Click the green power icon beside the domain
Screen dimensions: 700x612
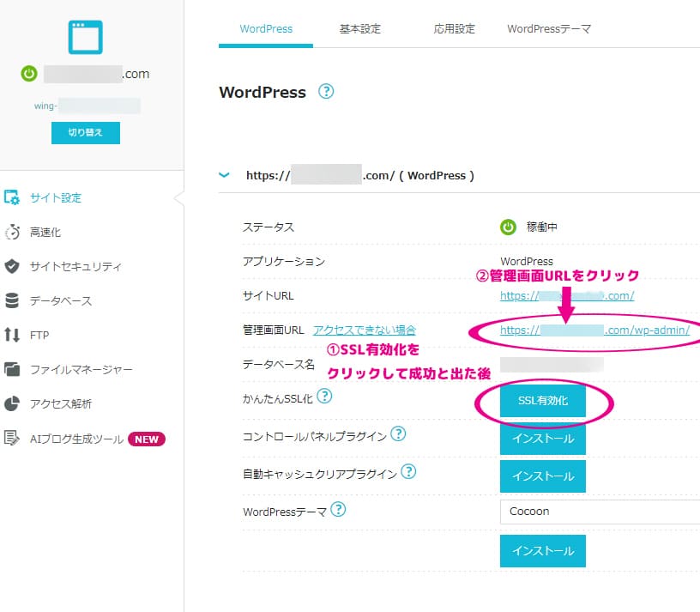tap(29, 73)
